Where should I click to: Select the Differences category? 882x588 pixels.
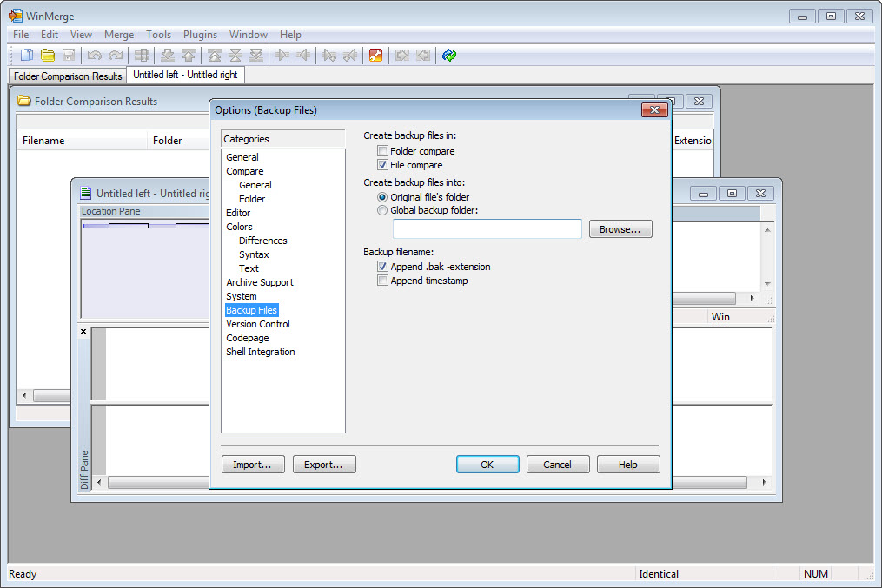click(262, 241)
